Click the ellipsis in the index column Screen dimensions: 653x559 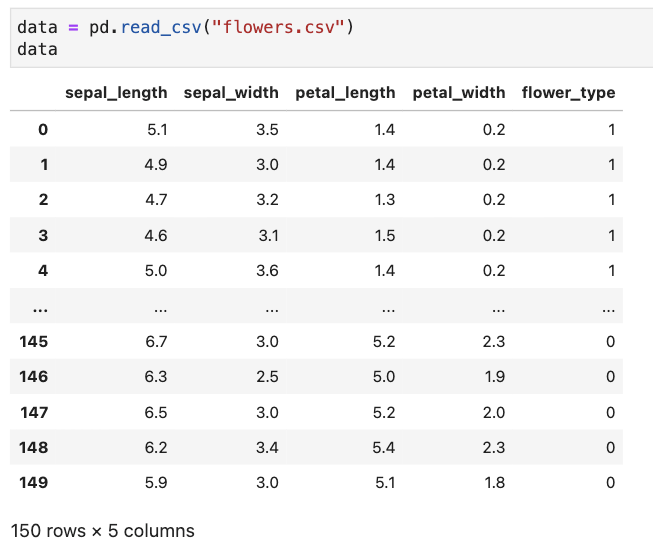click(40, 309)
